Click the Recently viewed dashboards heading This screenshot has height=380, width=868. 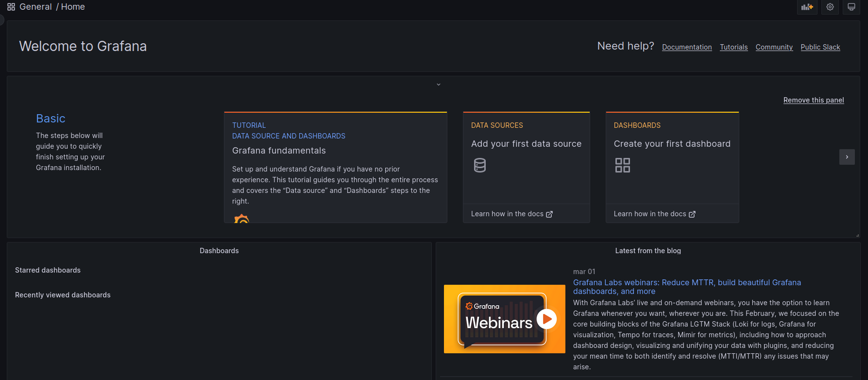[63, 295]
